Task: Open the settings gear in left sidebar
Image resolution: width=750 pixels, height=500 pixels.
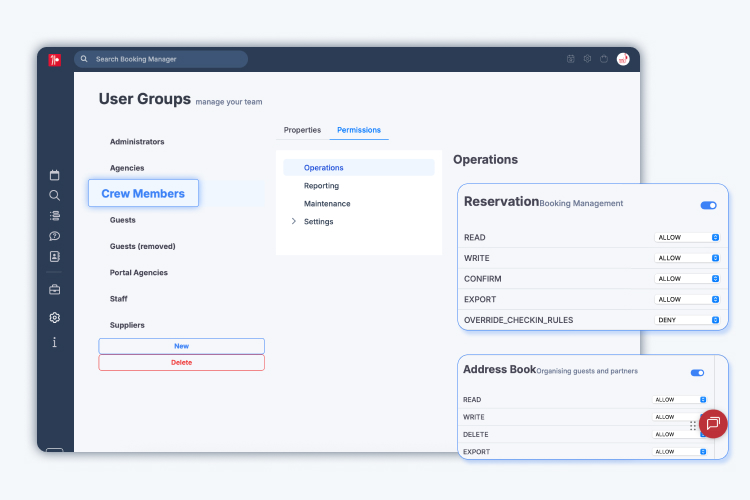Action: pyautogui.click(x=55, y=317)
